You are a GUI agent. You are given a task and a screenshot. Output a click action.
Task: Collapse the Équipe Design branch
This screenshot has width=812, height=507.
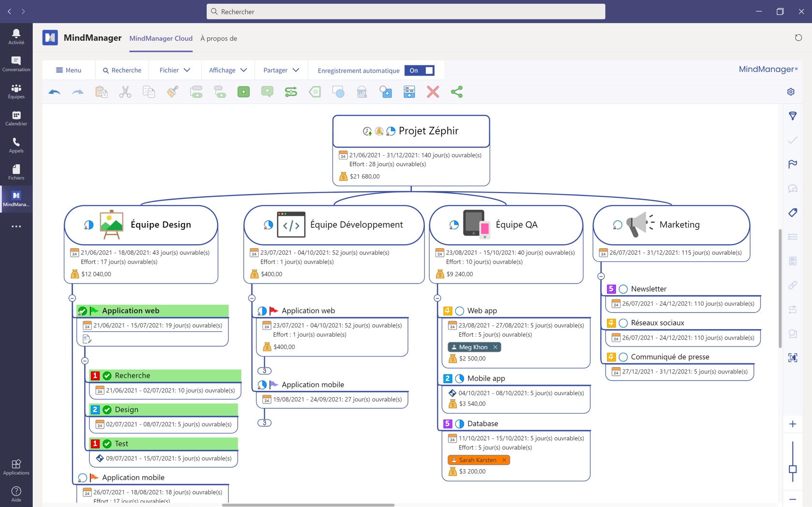tap(72, 298)
